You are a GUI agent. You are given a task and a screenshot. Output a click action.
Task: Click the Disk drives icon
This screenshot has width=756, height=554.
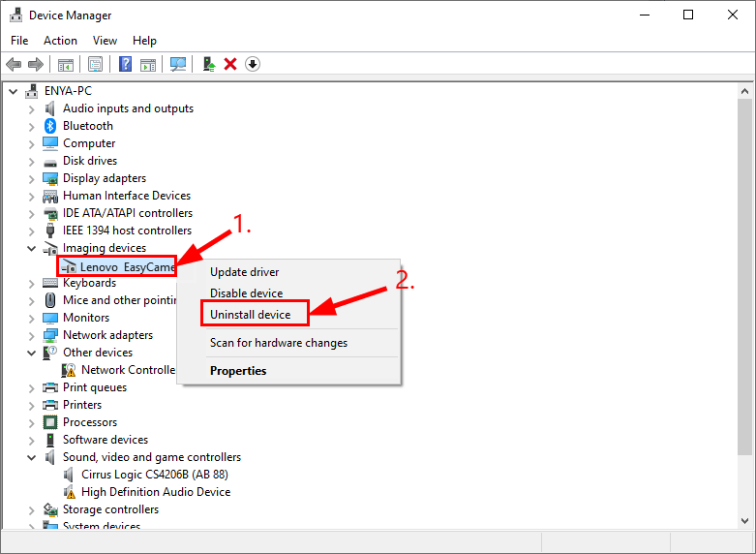[x=50, y=162]
